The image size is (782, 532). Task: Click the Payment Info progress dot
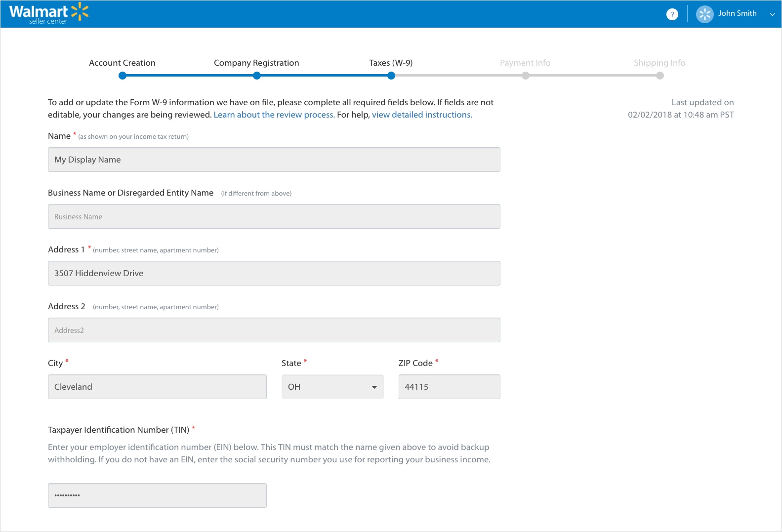[526, 76]
